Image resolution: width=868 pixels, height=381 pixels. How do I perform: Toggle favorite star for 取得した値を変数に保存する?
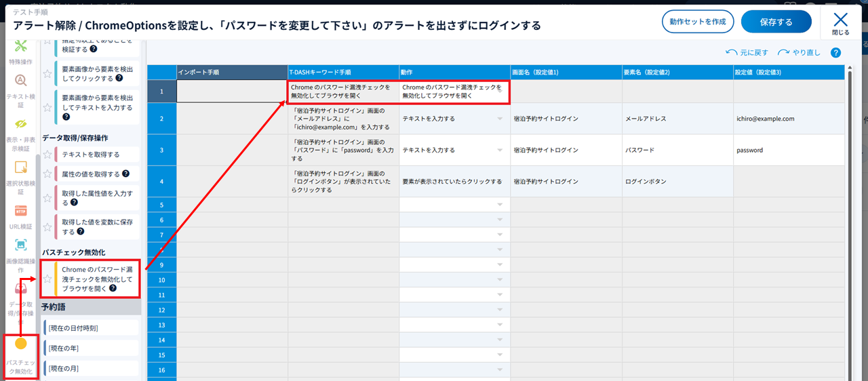click(x=47, y=226)
